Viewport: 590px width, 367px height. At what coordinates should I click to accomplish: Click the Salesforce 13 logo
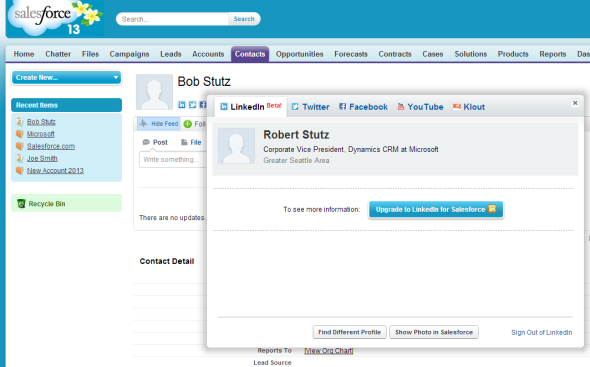55,18
